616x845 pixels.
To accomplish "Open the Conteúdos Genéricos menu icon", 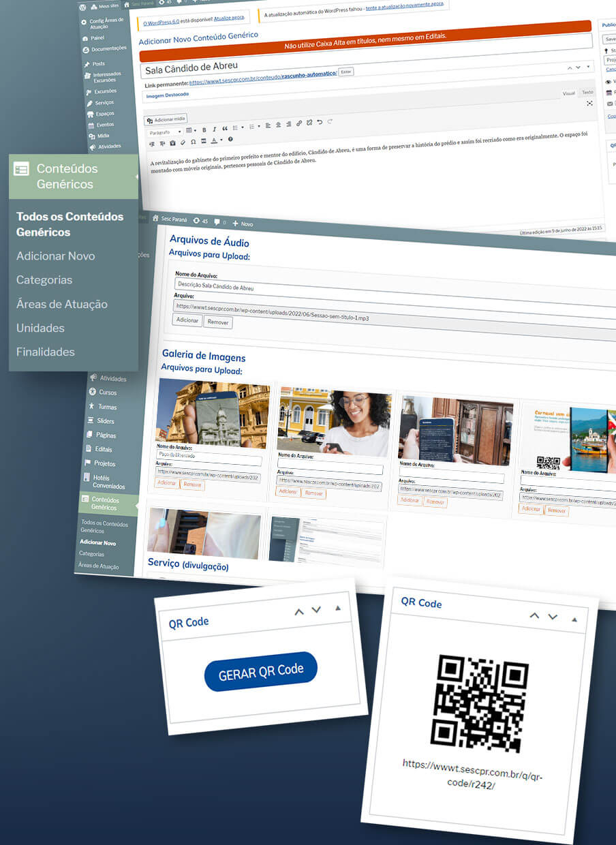I will [x=21, y=169].
